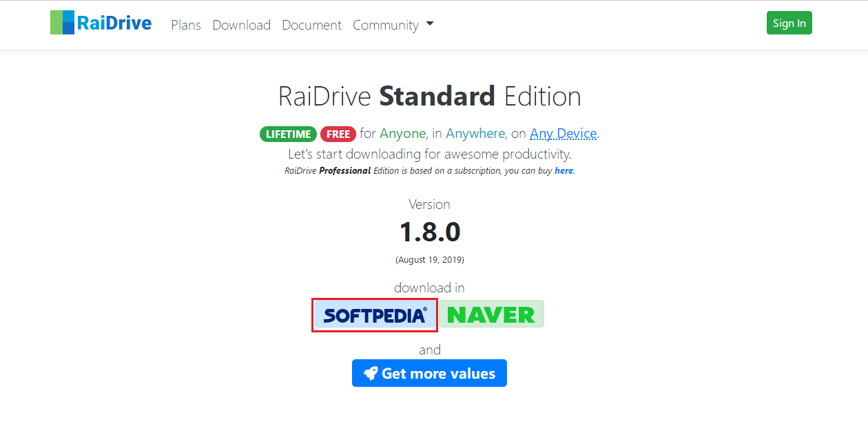Open the Document page
The width and height of the screenshot is (868, 422).
pyautogui.click(x=311, y=25)
